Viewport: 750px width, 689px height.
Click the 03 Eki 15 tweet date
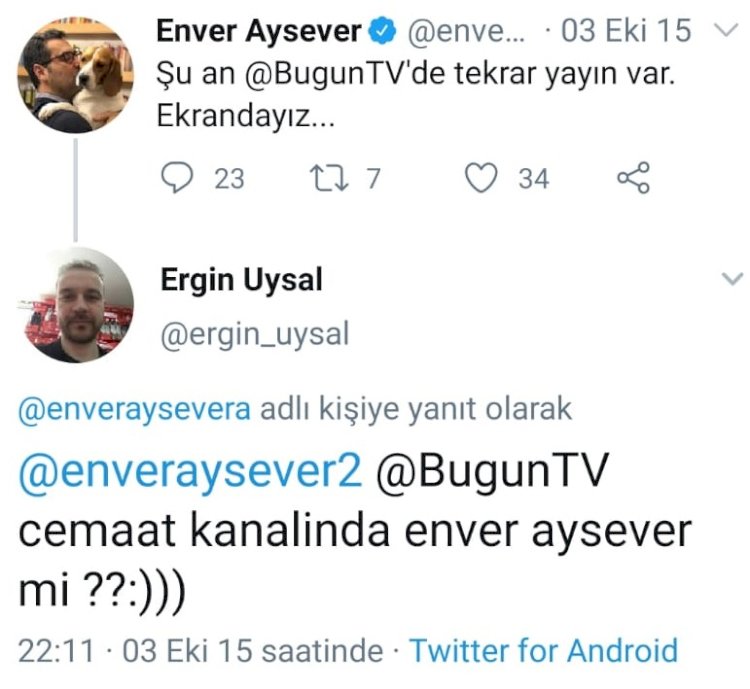tap(626, 31)
